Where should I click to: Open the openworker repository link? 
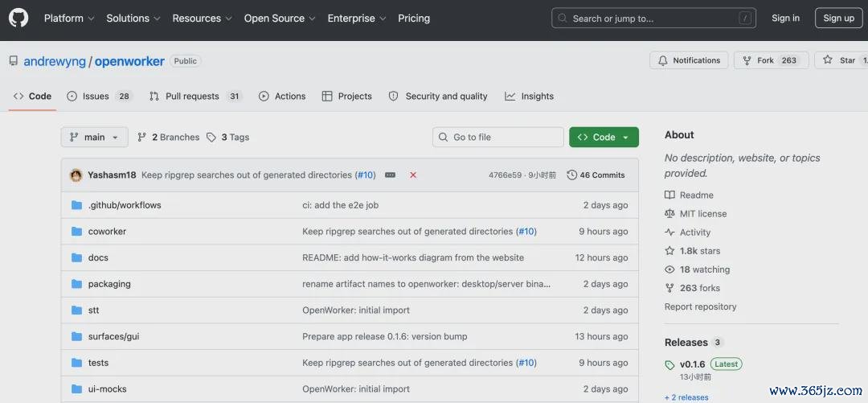tap(129, 61)
